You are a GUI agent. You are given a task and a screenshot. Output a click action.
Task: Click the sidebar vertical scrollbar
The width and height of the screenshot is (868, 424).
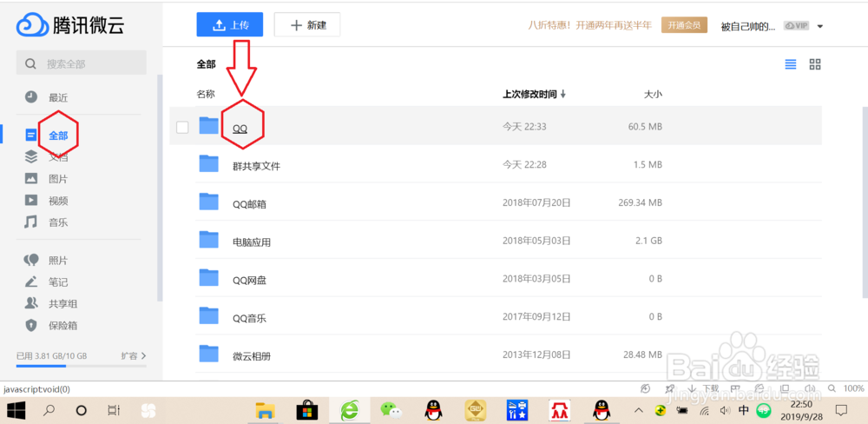click(x=160, y=188)
